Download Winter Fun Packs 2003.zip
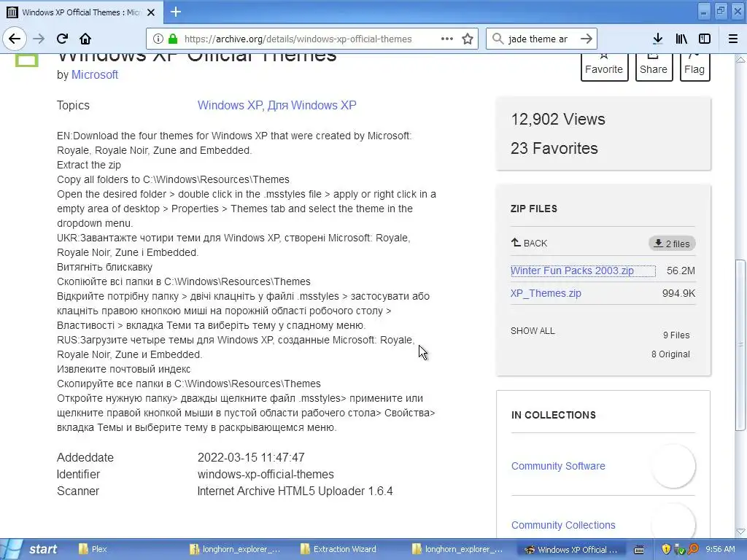This screenshot has height=560, width=747. (x=572, y=271)
